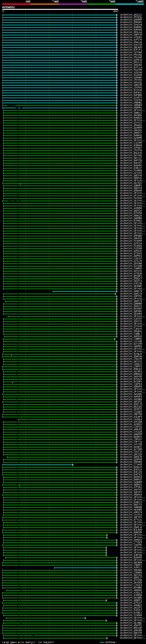The width and height of the screenshot is (146, 644).
Task: Select the UniRef100_C7JA05 label
Action: [131, 464]
